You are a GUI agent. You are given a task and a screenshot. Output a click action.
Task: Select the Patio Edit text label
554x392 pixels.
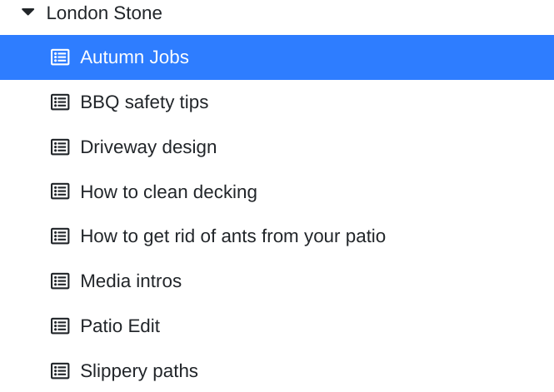point(120,326)
